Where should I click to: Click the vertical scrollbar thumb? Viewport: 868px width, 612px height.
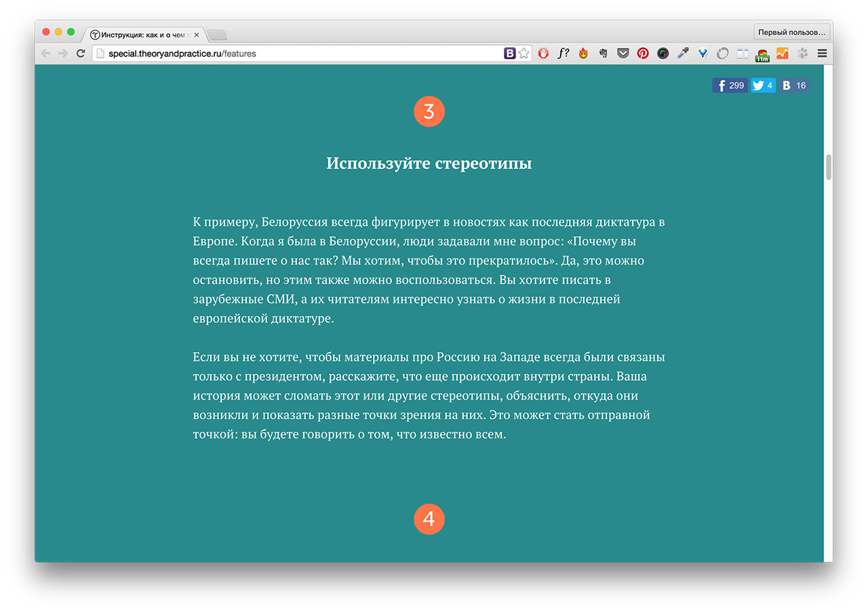pyautogui.click(x=828, y=167)
